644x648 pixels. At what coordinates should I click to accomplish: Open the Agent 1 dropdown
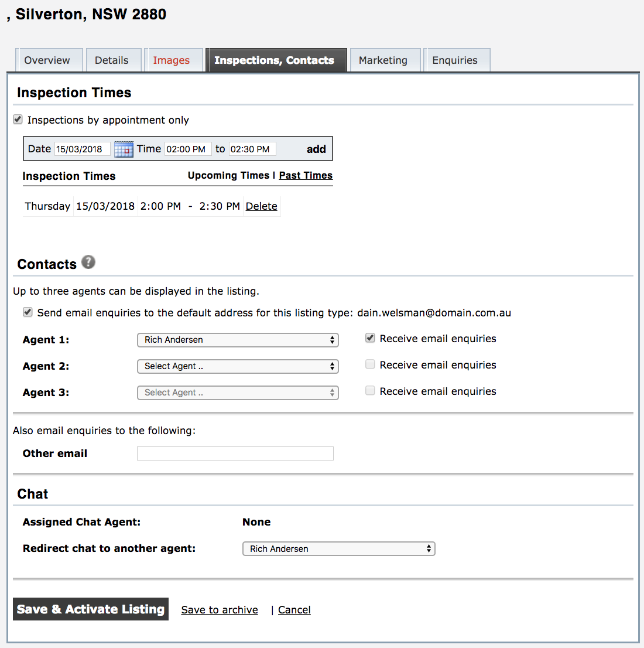(238, 340)
